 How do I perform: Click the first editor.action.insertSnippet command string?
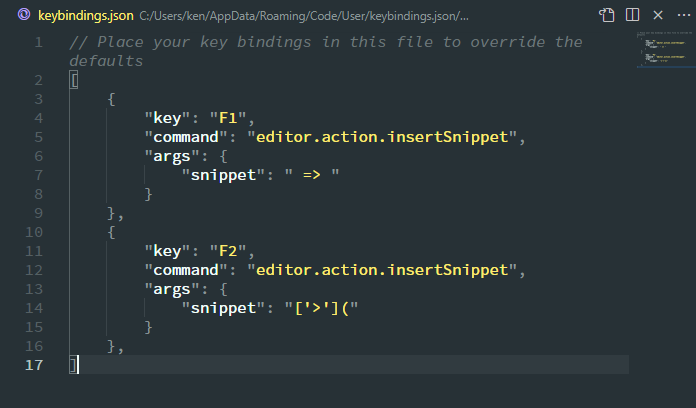pos(382,137)
